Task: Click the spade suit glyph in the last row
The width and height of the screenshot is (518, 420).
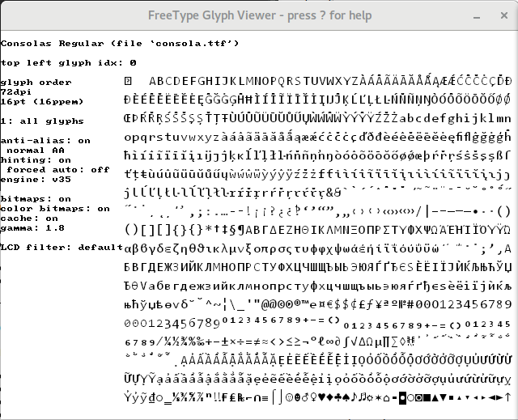Action: 346,397
